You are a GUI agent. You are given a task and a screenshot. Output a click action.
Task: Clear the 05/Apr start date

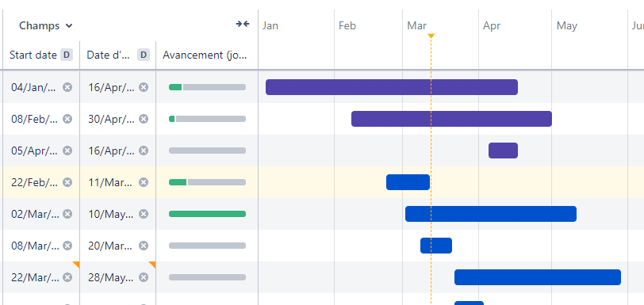click(x=67, y=151)
